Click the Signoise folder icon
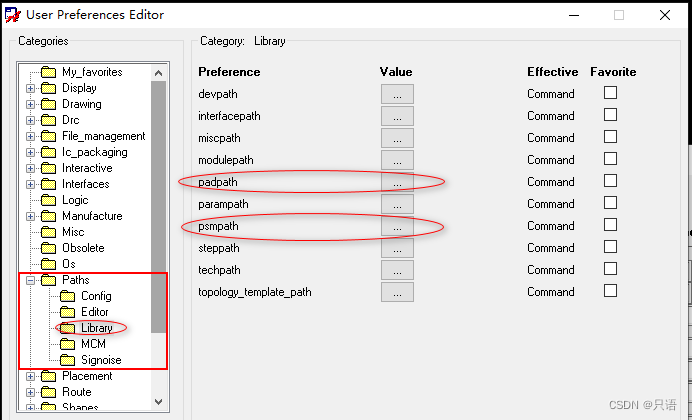 click(68, 360)
